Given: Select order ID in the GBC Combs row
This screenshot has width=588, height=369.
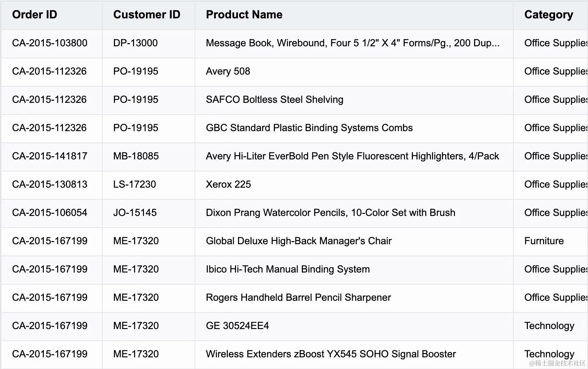Looking at the screenshot, I should pos(52,129).
